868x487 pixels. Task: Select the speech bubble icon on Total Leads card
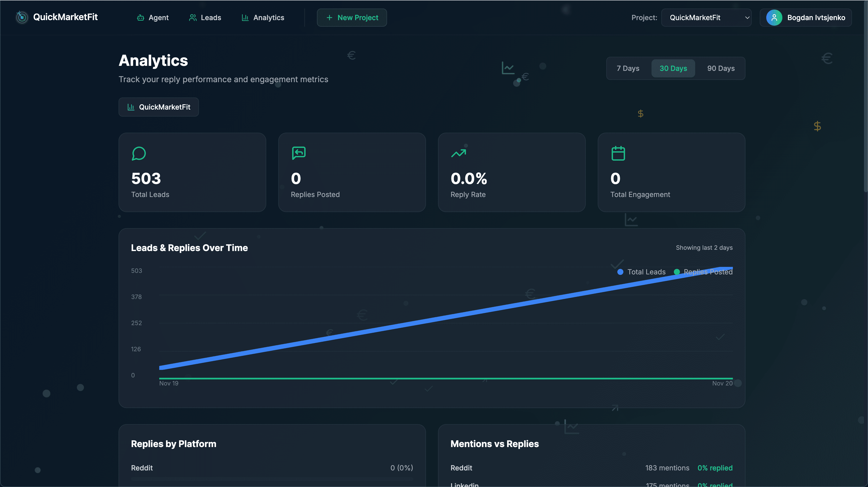[x=139, y=153]
